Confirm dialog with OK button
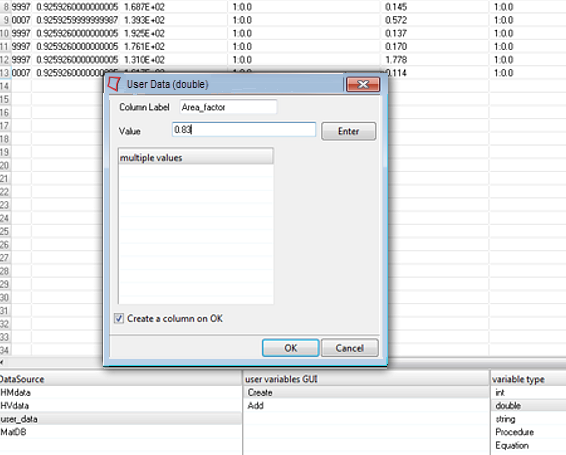This screenshot has height=455, width=566. [x=291, y=348]
